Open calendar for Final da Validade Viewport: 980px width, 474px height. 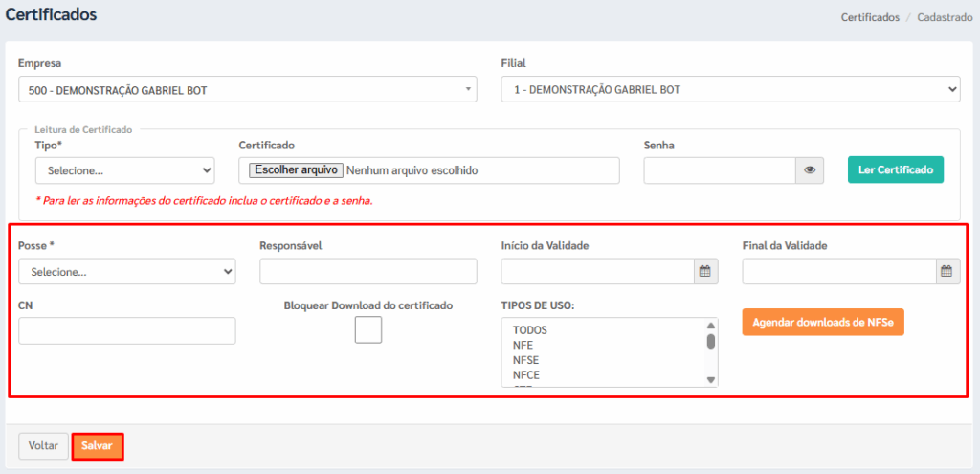click(947, 272)
